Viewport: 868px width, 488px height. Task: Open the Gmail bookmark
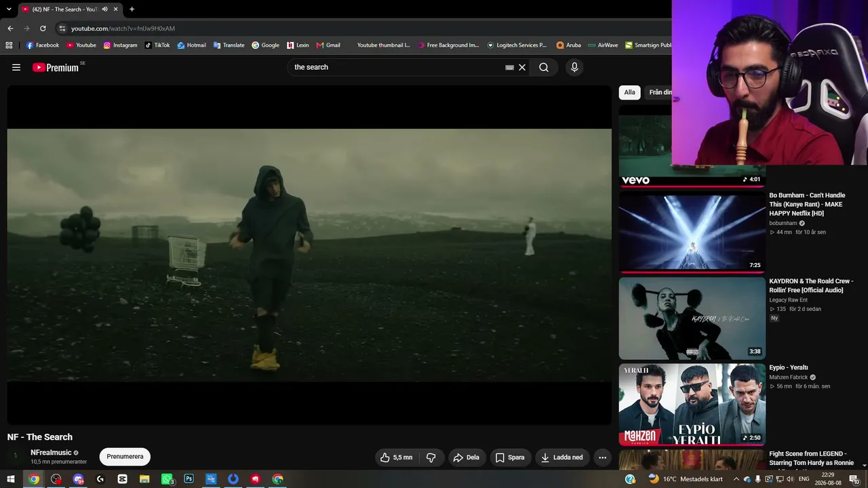[x=328, y=45]
